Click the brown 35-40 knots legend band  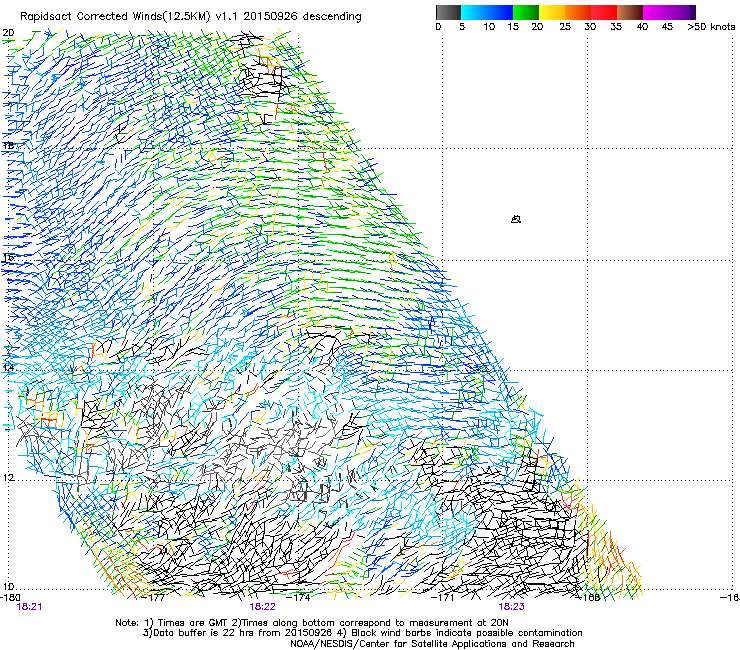(630, 12)
